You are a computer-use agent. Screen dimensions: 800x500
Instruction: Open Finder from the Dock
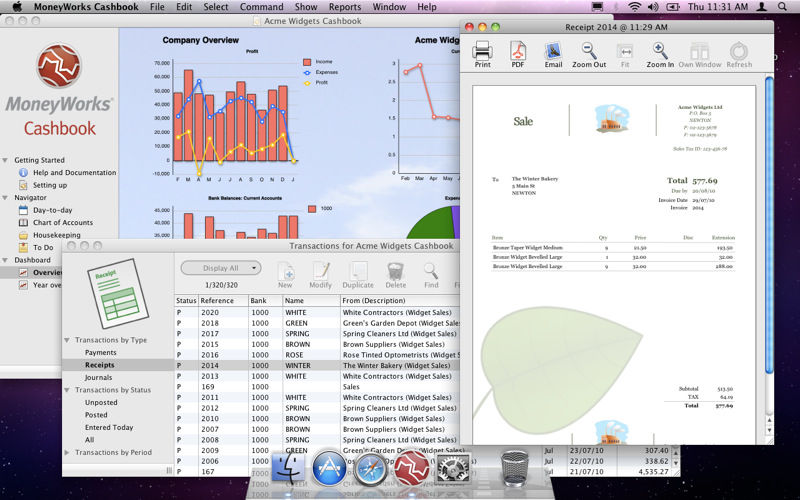(288, 468)
